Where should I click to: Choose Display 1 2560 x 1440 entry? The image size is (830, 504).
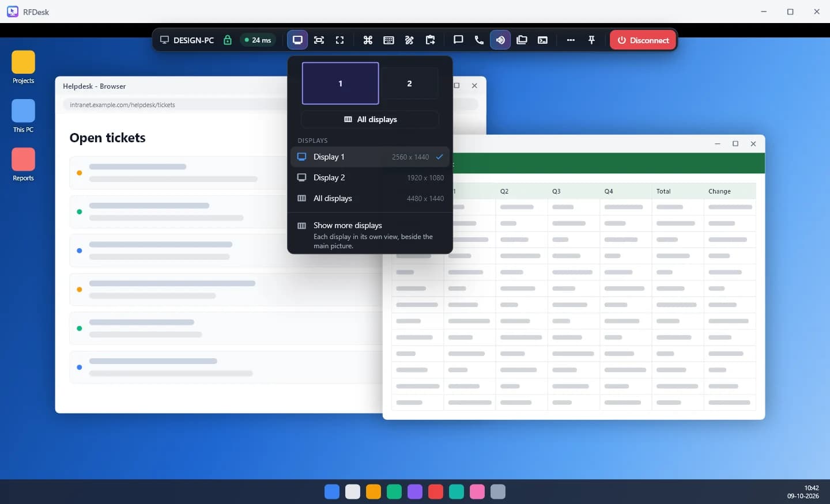[x=370, y=157]
